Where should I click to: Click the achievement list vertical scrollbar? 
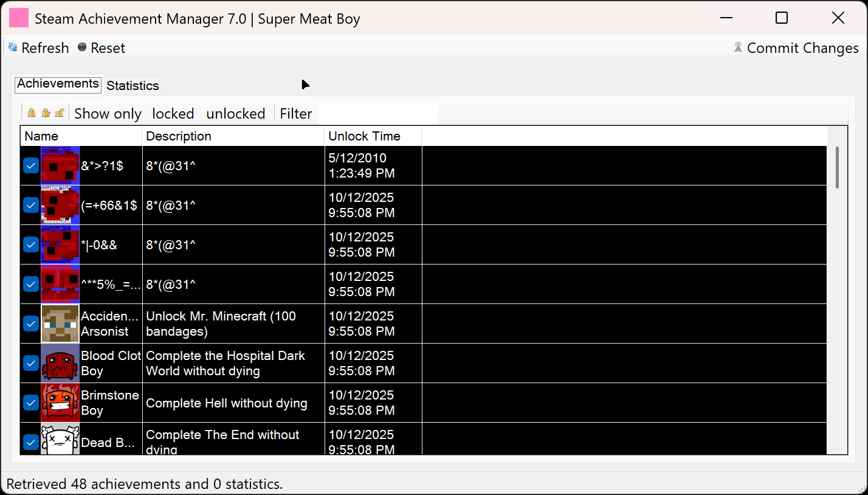coord(837,168)
